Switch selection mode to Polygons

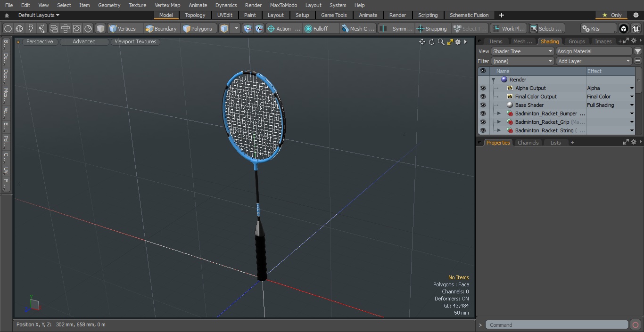pyautogui.click(x=198, y=29)
